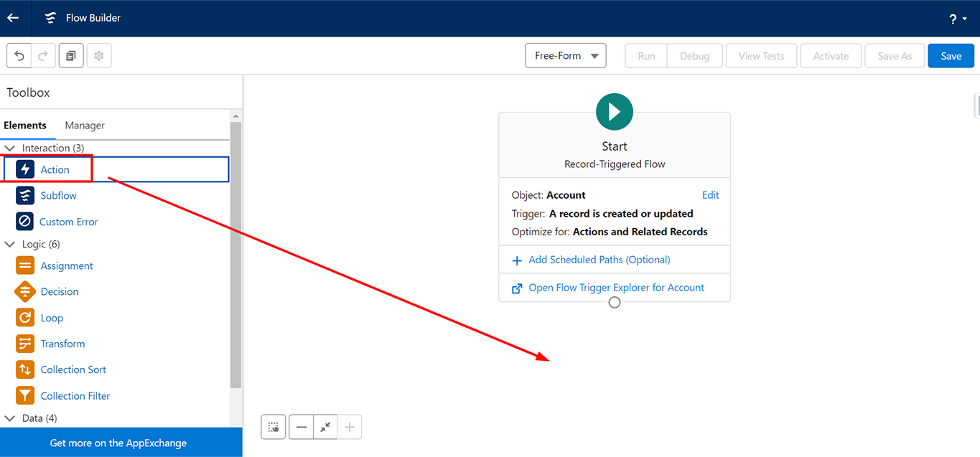Viewport: 980px width, 457px height.
Task: Collapse the Logic (6) section
Action: click(10, 245)
